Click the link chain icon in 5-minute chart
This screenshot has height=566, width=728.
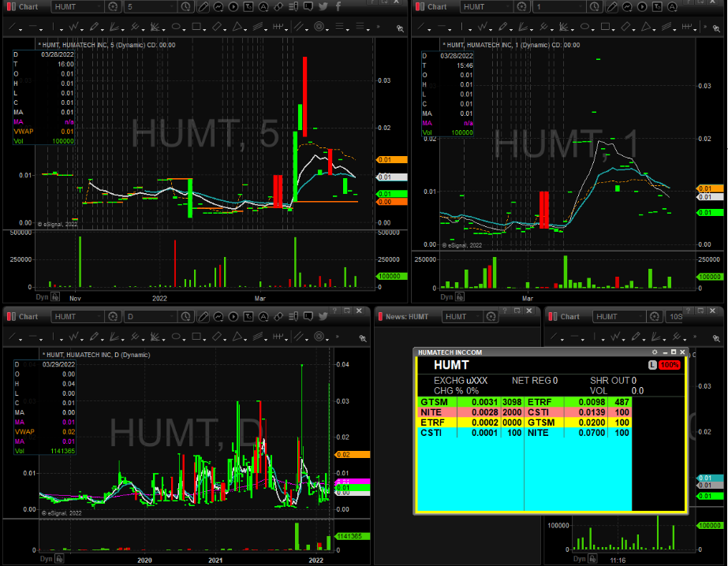pos(278,6)
